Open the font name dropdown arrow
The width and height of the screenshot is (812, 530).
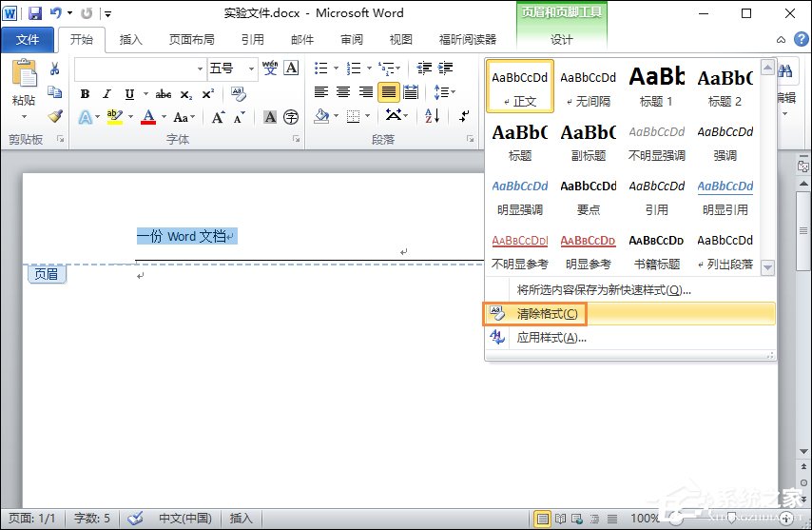pyautogui.click(x=200, y=69)
